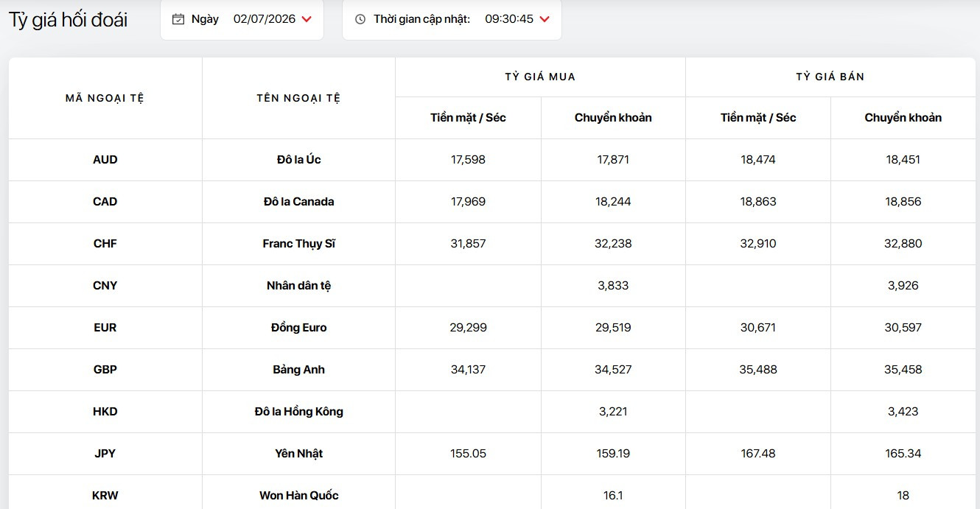This screenshot has height=509, width=980.
Task: Click CAD transfer sell rate 18,856
Action: [x=903, y=202]
